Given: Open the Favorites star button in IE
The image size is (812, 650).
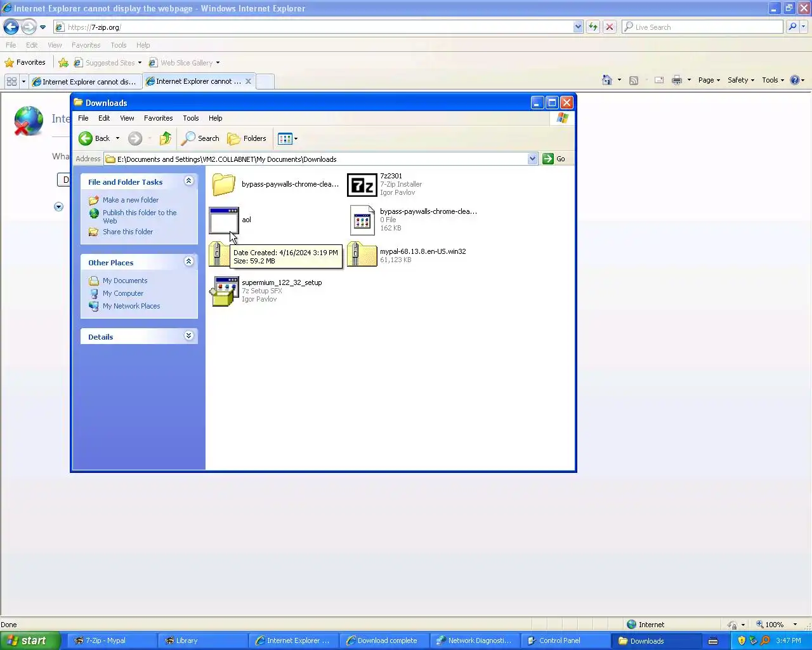Looking at the screenshot, I should [x=25, y=62].
